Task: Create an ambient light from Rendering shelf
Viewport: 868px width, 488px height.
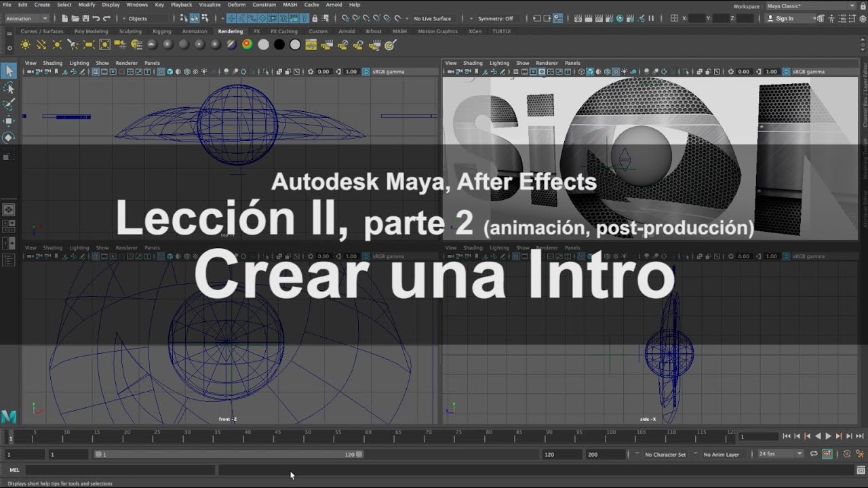Action: (x=25, y=45)
